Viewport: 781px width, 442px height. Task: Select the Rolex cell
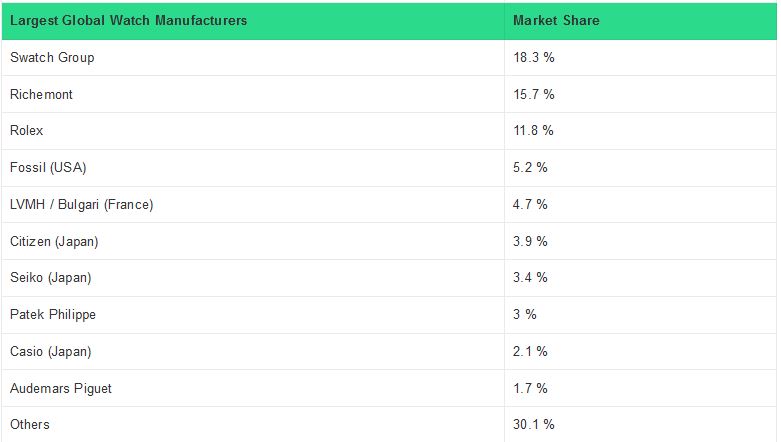click(x=27, y=131)
